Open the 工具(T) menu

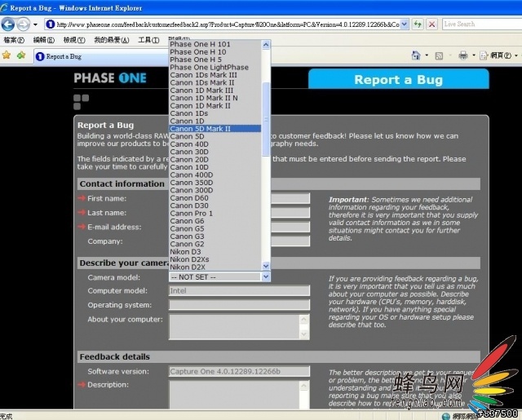(148, 40)
